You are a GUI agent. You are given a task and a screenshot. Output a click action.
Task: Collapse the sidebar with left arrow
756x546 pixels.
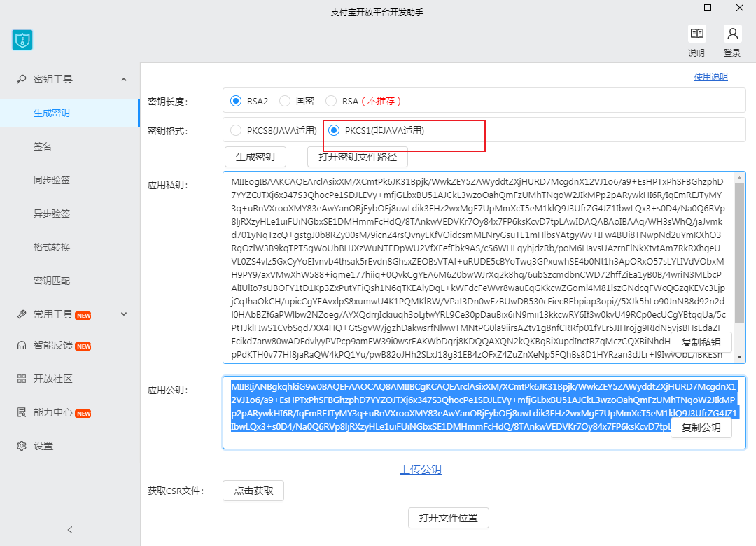[x=70, y=530]
